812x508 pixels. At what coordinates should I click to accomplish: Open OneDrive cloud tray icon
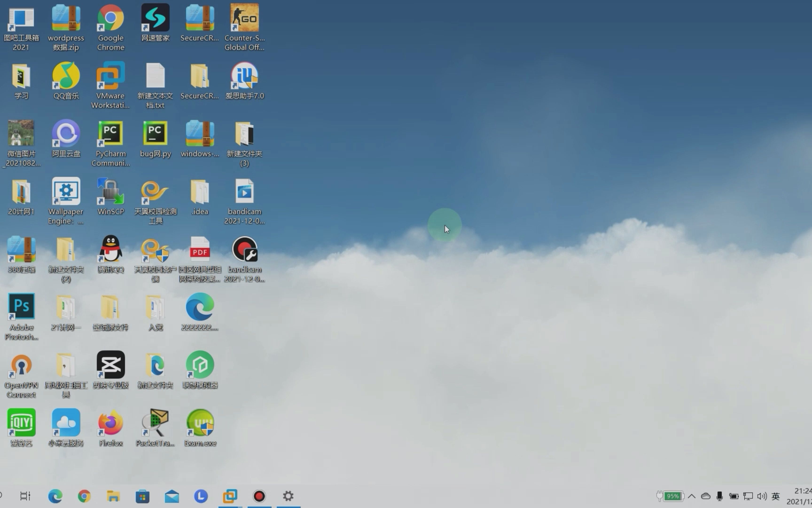(x=706, y=496)
